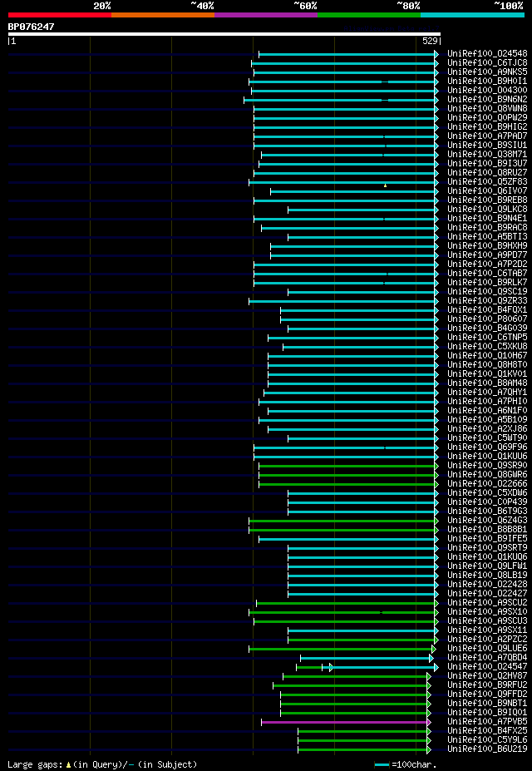532x771 pixels.
Task: Select the UniRef100_A5BTI3 label
Action: coord(487,237)
